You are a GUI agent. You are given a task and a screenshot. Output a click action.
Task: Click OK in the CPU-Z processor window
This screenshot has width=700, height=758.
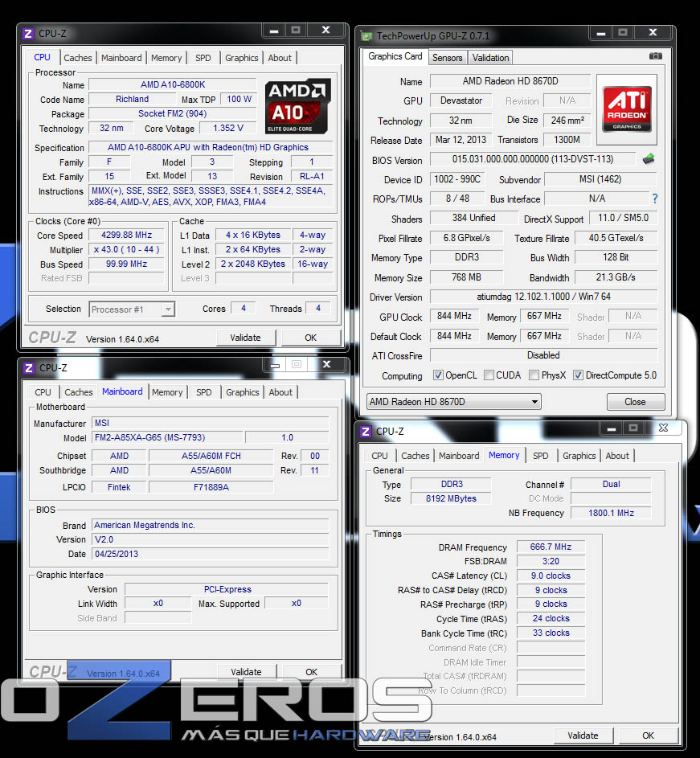coord(311,338)
